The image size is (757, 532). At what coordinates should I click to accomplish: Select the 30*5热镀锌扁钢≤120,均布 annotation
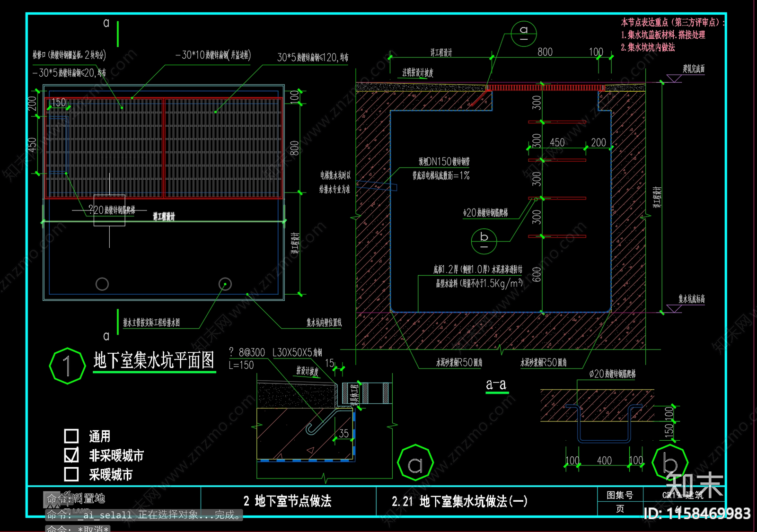point(313,58)
